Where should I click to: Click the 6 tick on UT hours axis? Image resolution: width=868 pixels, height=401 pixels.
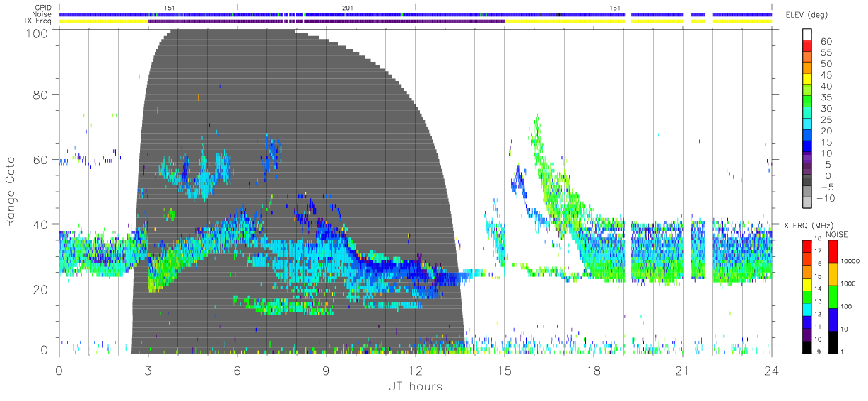(237, 370)
